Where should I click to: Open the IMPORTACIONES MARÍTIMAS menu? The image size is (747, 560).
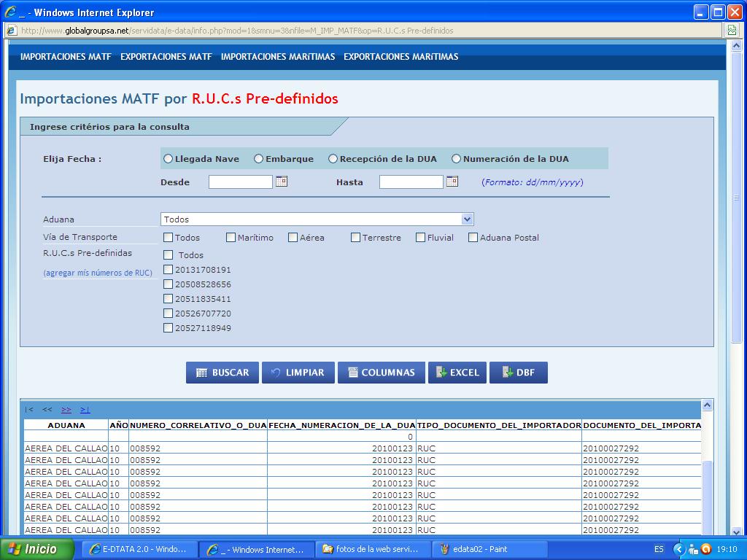[x=278, y=57]
